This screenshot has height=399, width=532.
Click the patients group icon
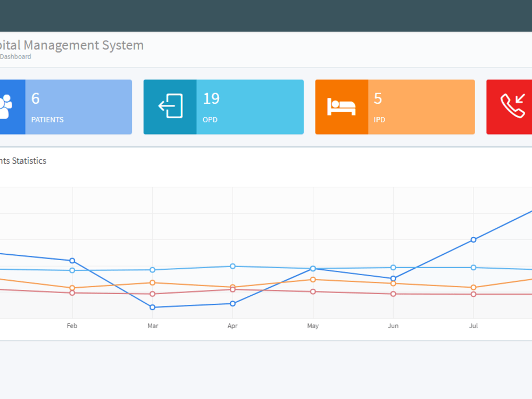click(6, 106)
